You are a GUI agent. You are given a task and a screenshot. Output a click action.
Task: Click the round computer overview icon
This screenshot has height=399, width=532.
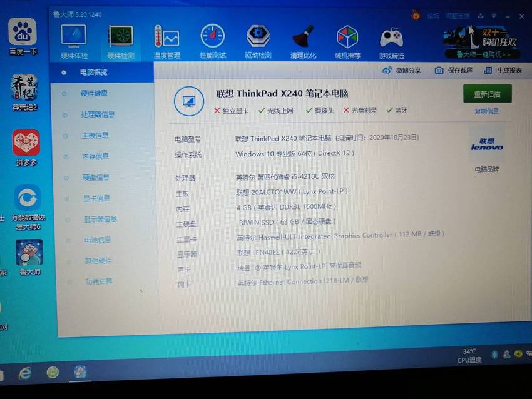189,101
